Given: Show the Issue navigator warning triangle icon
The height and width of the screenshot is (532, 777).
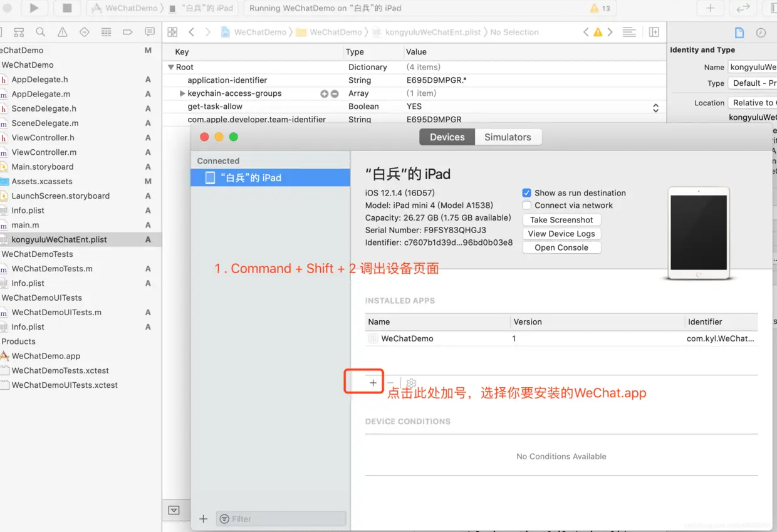Looking at the screenshot, I should pos(61,31).
